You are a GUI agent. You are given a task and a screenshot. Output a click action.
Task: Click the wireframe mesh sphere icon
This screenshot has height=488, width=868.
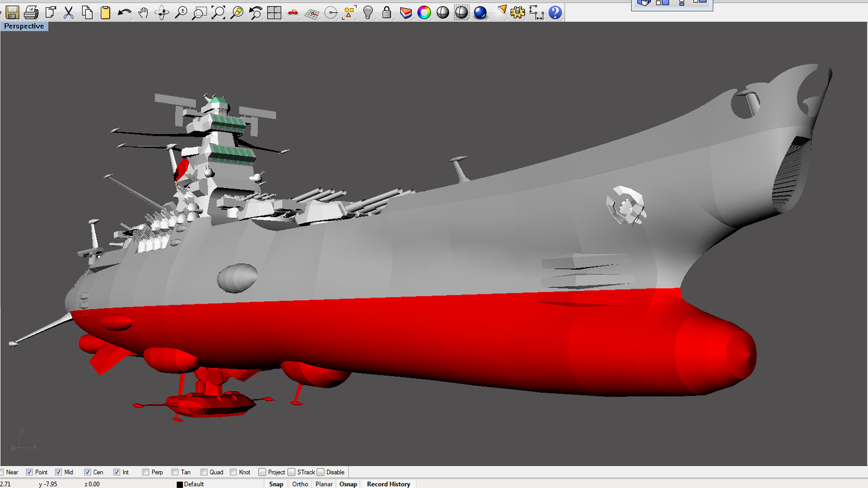coord(462,12)
